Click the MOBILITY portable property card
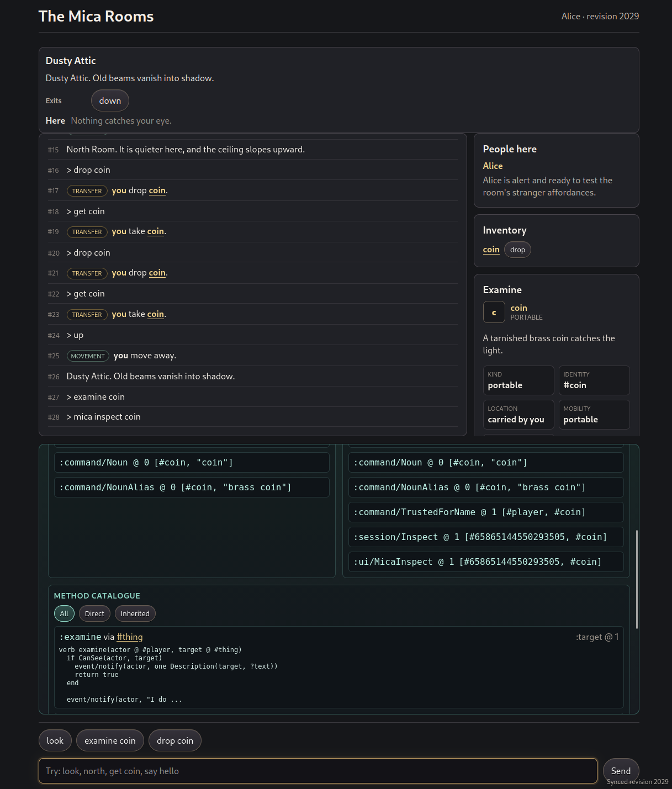 pyautogui.click(x=594, y=415)
